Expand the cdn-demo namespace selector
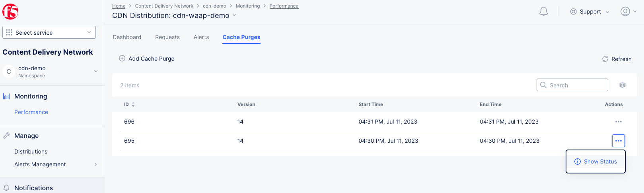Screen dimensions: 644x193 95,71
